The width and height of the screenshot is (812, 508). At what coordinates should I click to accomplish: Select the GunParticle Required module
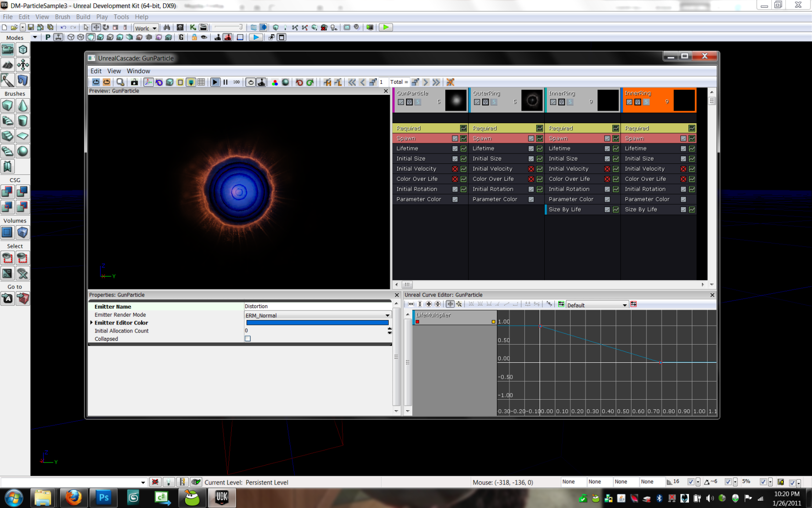click(430, 128)
